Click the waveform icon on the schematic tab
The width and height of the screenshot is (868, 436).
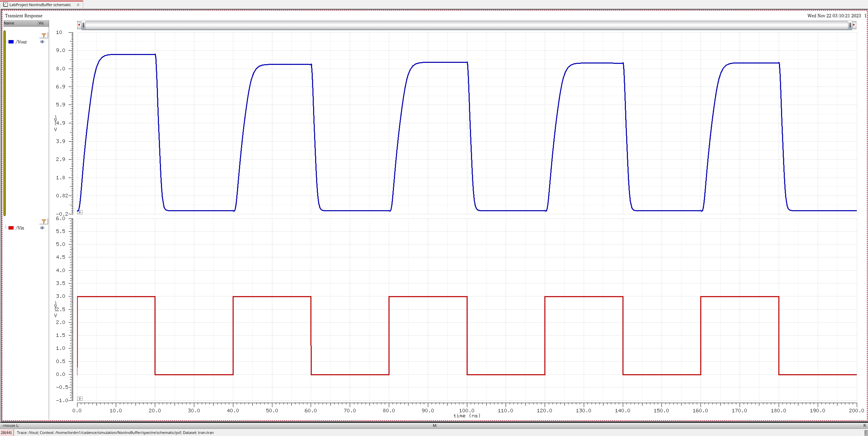click(5, 4)
